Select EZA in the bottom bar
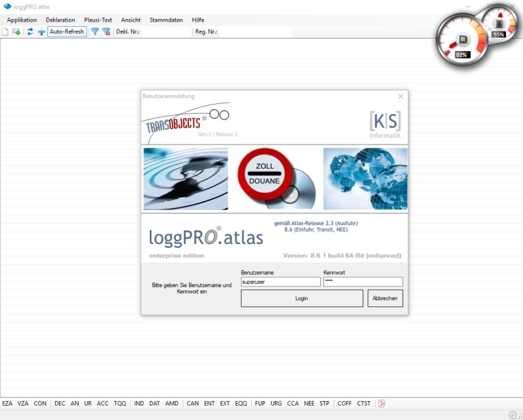523x420 pixels. pyautogui.click(x=7, y=404)
